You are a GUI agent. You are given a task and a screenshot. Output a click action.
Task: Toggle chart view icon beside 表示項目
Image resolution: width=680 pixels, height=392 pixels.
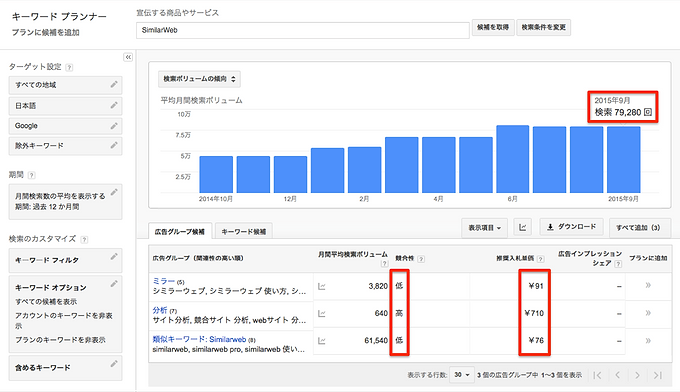(523, 227)
